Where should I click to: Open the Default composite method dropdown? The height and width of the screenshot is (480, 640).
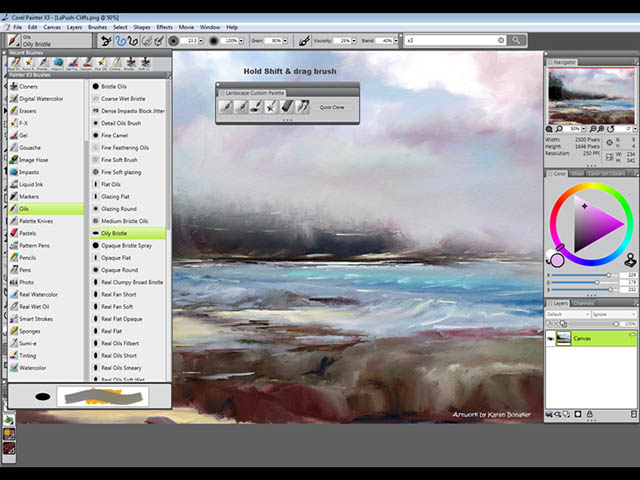[x=568, y=314]
